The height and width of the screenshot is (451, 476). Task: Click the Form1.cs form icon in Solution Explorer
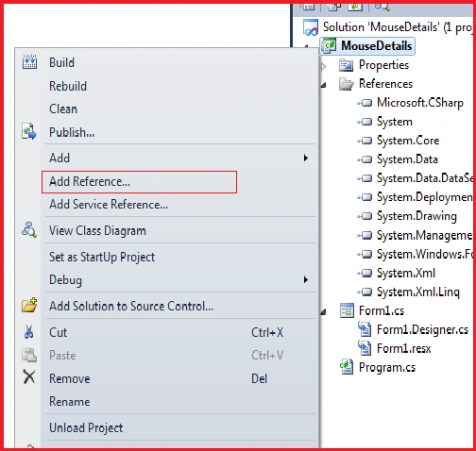click(x=347, y=310)
